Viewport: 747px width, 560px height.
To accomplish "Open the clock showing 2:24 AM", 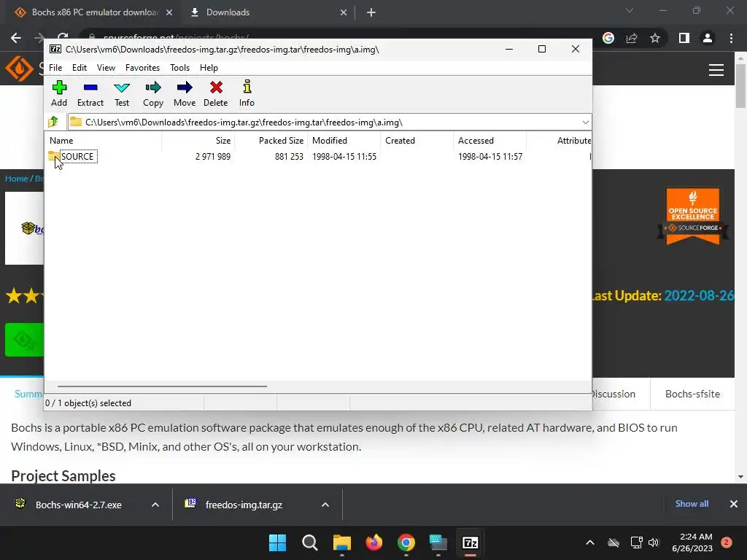I will click(692, 542).
